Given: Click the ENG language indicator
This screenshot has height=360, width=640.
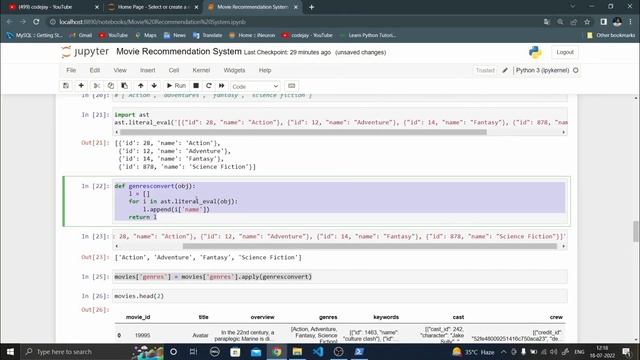Looking at the screenshot, I should click(579, 352).
